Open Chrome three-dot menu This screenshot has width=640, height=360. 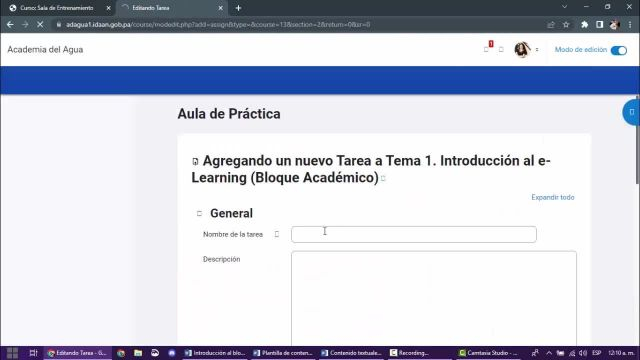point(630,24)
